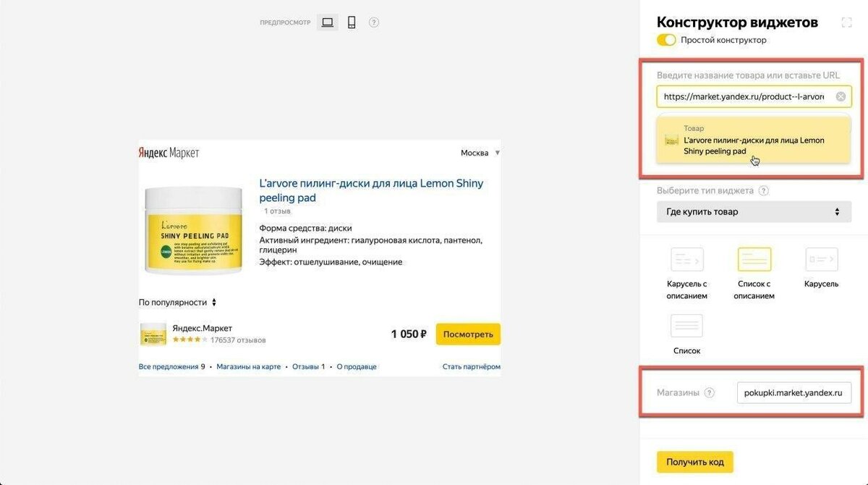Clear the product URL input field
This screenshot has width=868, height=485.
point(841,97)
